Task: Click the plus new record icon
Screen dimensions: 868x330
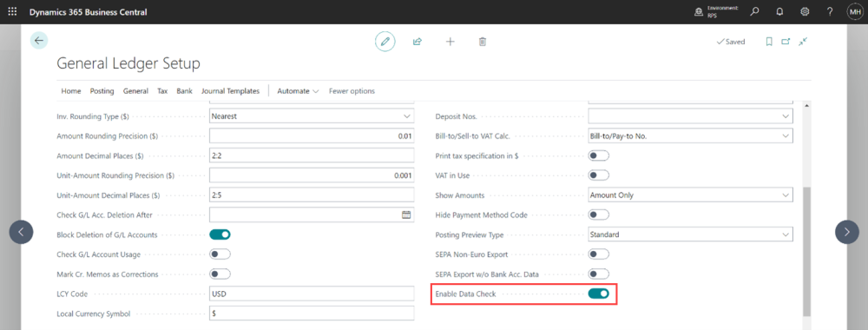Action: [450, 42]
